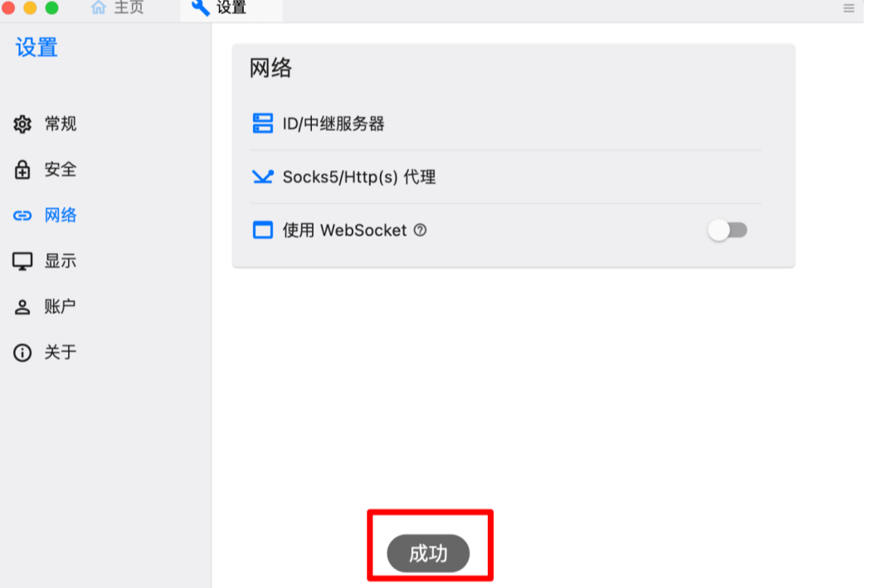Open ID/中继服务器 settings

coord(505,124)
